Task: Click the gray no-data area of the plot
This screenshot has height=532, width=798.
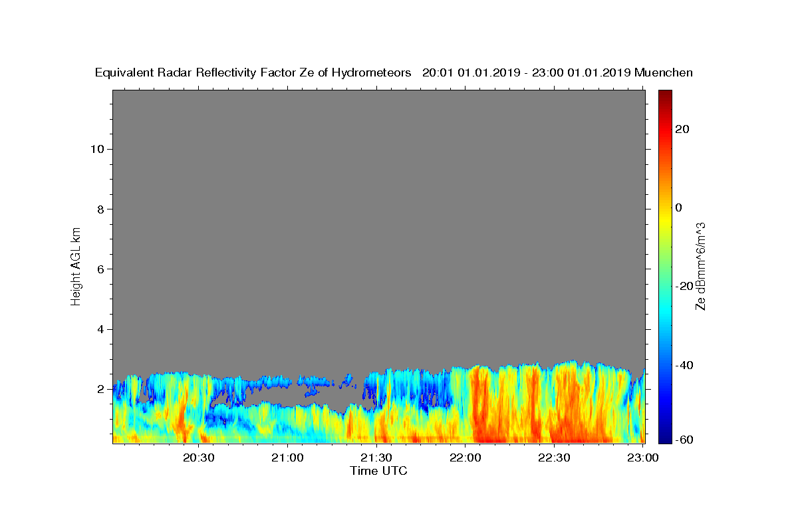Action: pos(378,226)
